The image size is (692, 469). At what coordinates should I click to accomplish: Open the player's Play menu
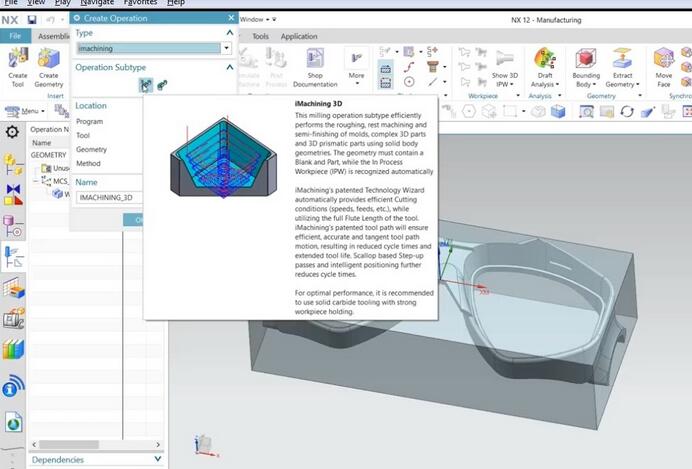click(62, 3)
